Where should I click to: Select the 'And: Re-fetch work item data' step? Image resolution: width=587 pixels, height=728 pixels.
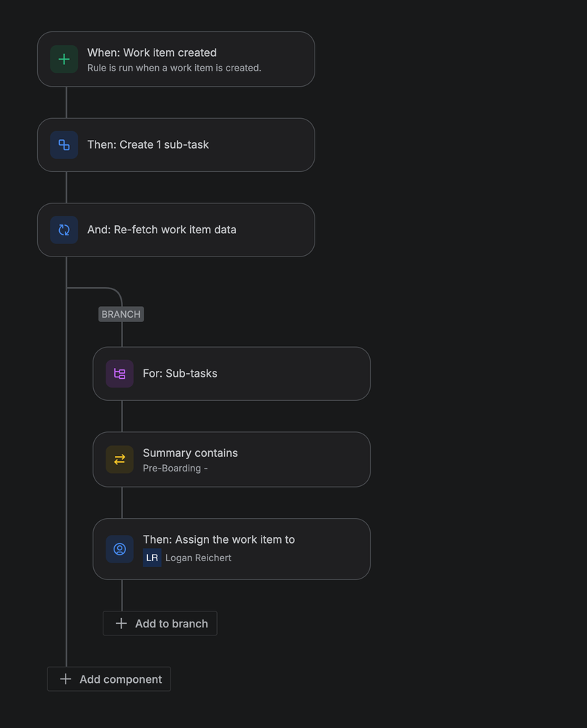[x=176, y=230]
